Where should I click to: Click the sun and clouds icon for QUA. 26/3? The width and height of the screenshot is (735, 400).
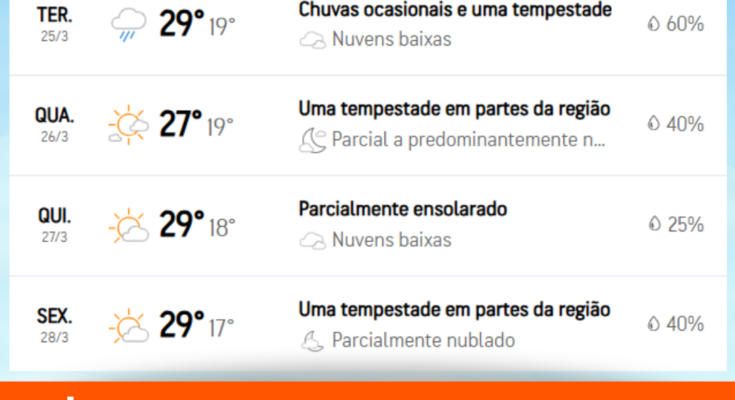(128, 125)
